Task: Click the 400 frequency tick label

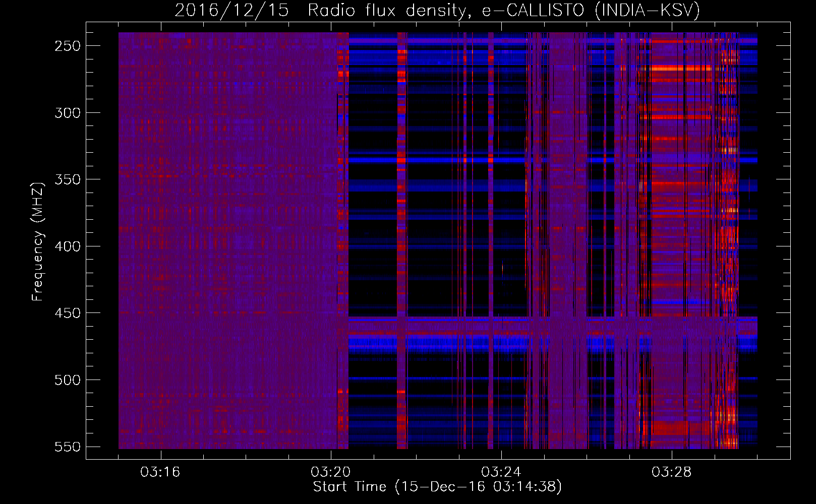Action: tap(68, 246)
